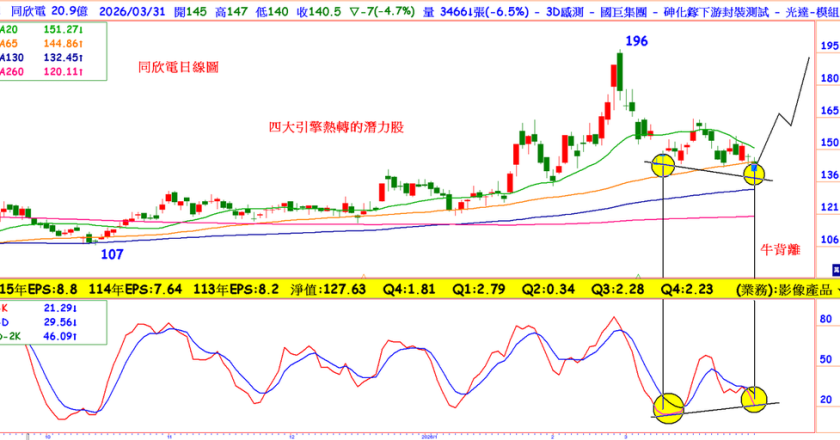The width and height of the screenshot is (840, 440).
Task: Click the right yellow circle on price chart
Action: (x=754, y=174)
